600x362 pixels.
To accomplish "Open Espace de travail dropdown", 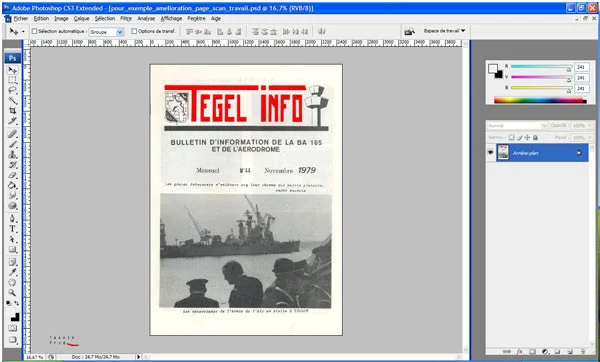I will point(445,31).
